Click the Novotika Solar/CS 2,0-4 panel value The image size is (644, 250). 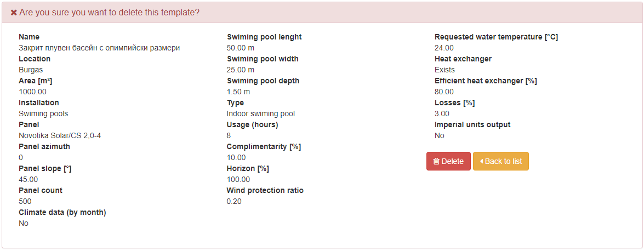point(60,135)
